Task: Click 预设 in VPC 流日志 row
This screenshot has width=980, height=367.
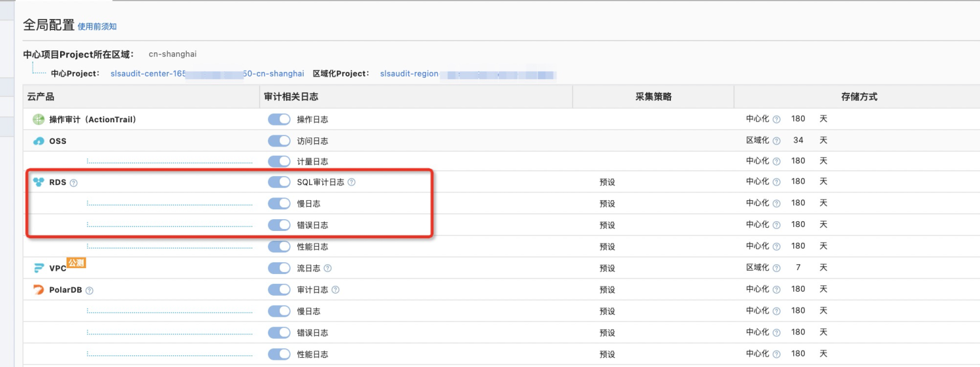Action: 608,268
